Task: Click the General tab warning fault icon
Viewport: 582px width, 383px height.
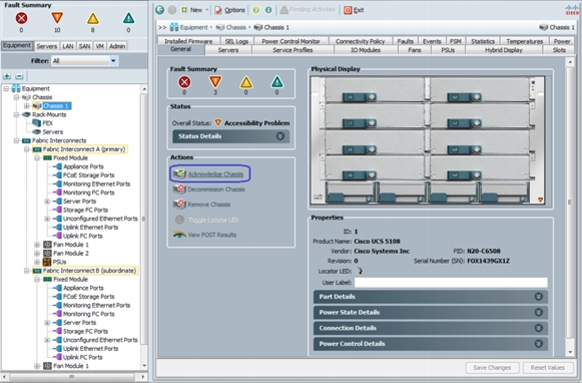Action: [x=277, y=82]
